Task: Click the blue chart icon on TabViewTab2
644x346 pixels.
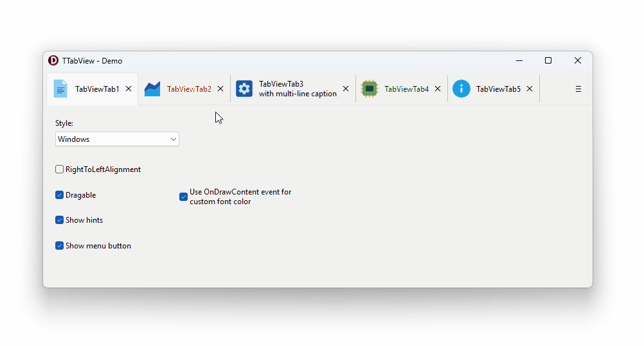Action: pos(152,89)
